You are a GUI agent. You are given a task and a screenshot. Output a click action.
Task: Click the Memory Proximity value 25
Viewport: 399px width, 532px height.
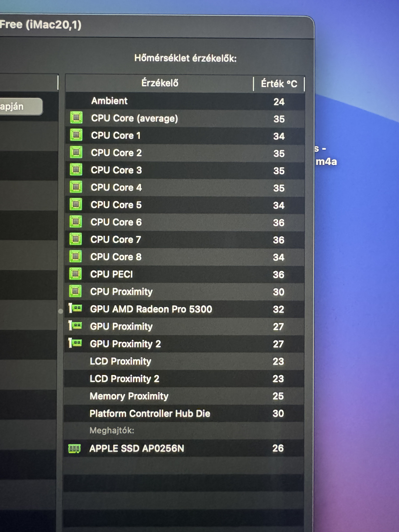click(278, 396)
